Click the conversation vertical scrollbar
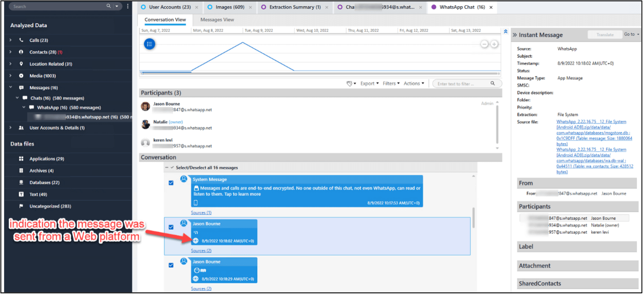The width and height of the screenshot is (644, 295). (473, 217)
